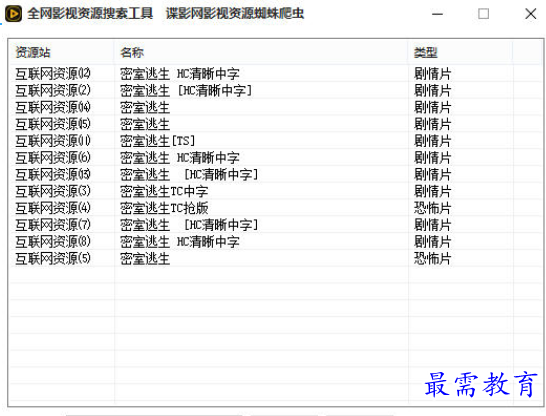This screenshot has height=416, width=546.
Task: Click 密室逃生 HC清晰中字 in the 互联网资源(12) row
Action: pos(180,74)
